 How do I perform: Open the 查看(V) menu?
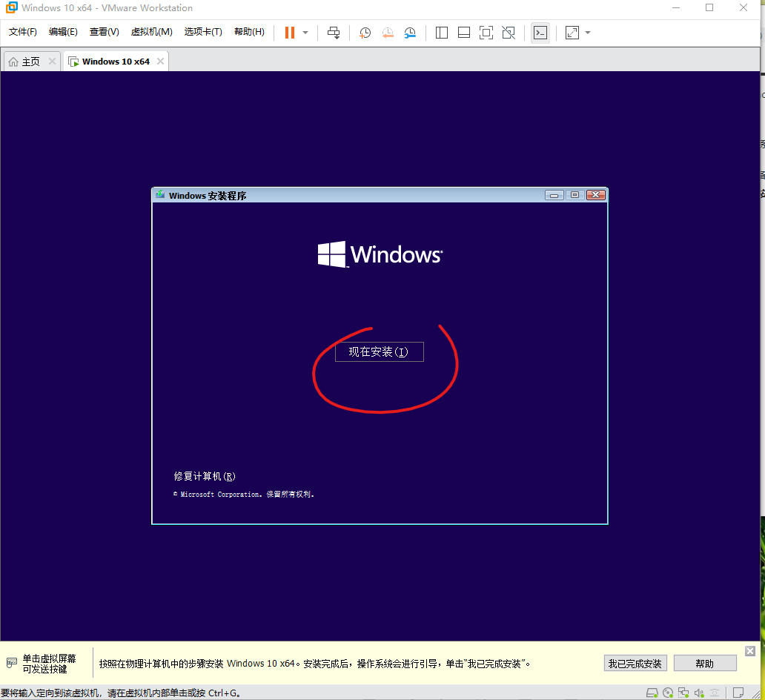pyautogui.click(x=105, y=32)
